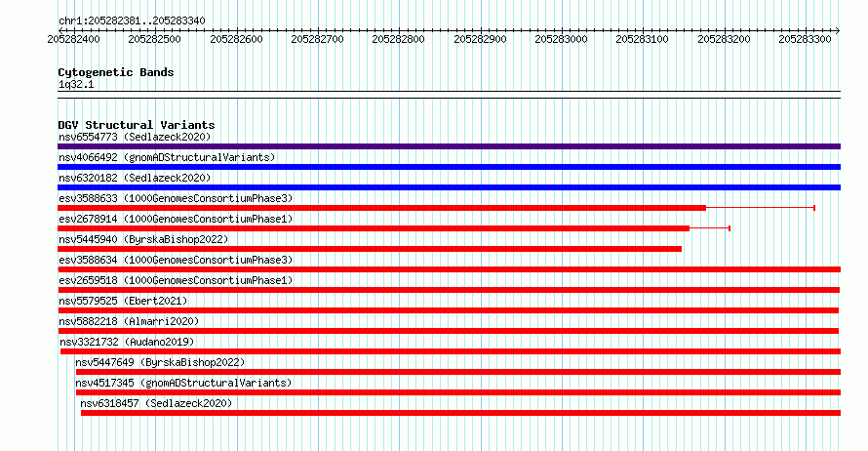This screenshot has width=868, height=451.
Task: Select the red nsv6318457 variant bar
Action: tap(460, 413)
